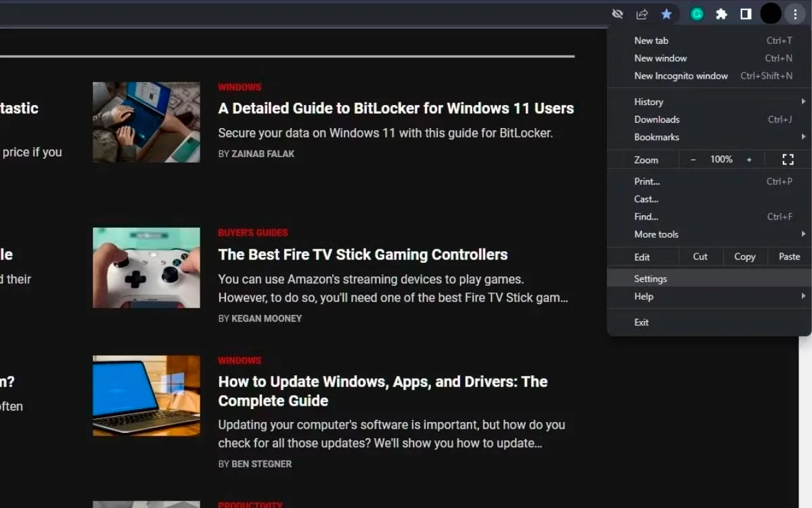Screen dimensions: 812x508
Task: Decrease zoom with the minus button
Action: pyautogui.click(x=693, y=160)
